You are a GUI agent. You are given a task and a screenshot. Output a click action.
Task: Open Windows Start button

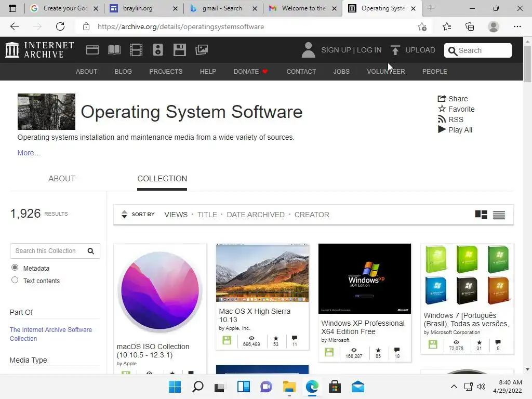coord(175,387)
